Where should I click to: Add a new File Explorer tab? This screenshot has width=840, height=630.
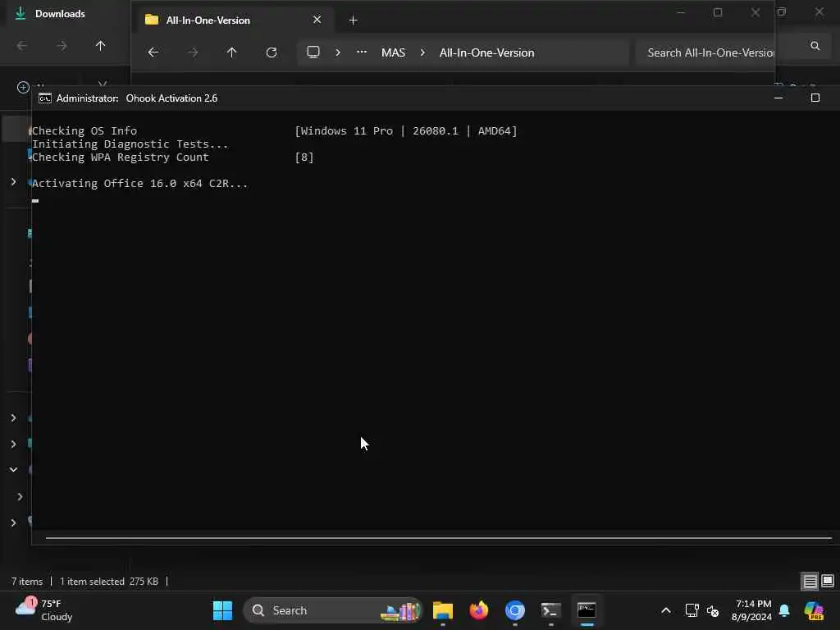(x=353, y=21)
